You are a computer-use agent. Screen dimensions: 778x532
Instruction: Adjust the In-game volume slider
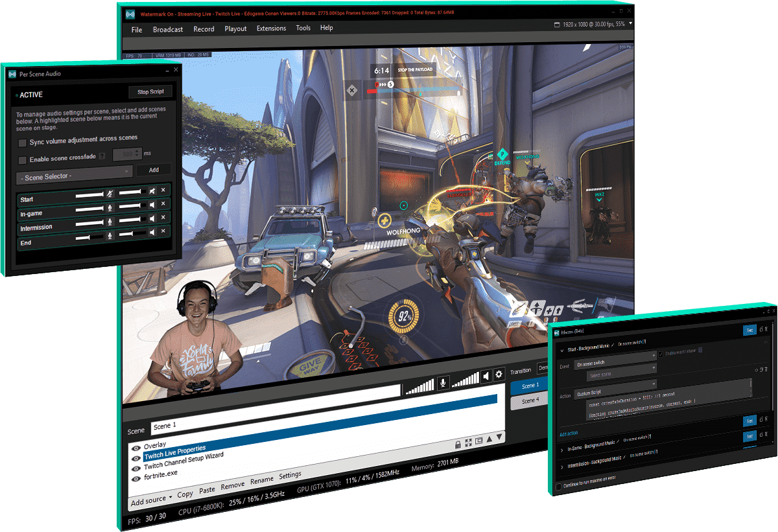[x=89, y=209]
